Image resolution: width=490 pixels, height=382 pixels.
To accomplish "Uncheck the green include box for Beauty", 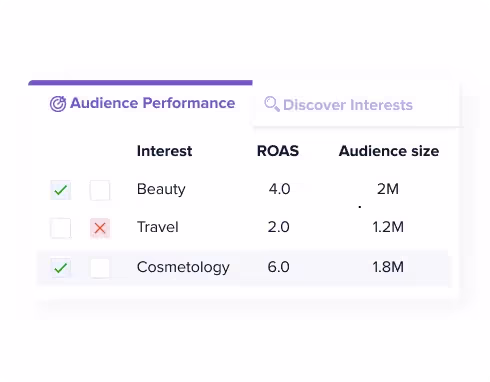I will (60, 190).
